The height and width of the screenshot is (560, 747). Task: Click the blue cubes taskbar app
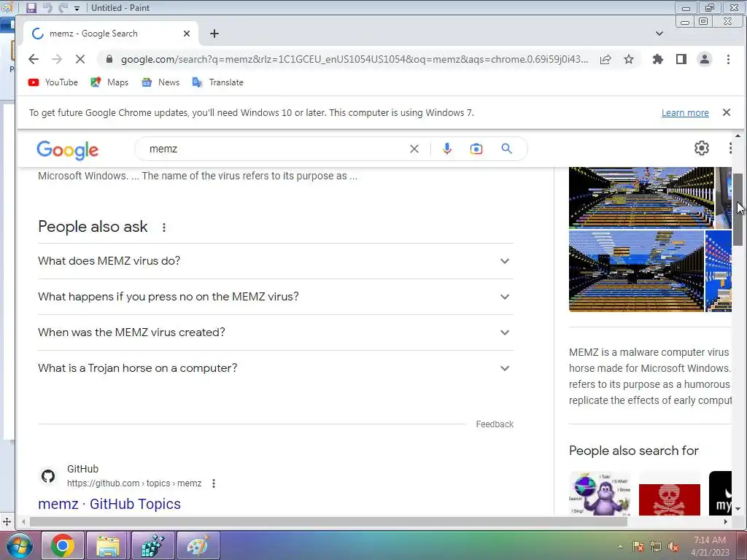[153, 545]
